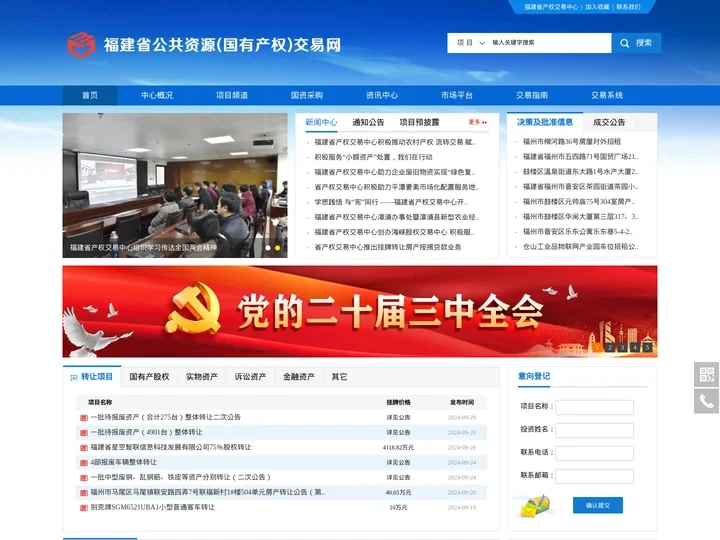This screenshot has height=540, width=720.
Task: Click the 投资姓名 input field
Action: click(x=595, y=430)
